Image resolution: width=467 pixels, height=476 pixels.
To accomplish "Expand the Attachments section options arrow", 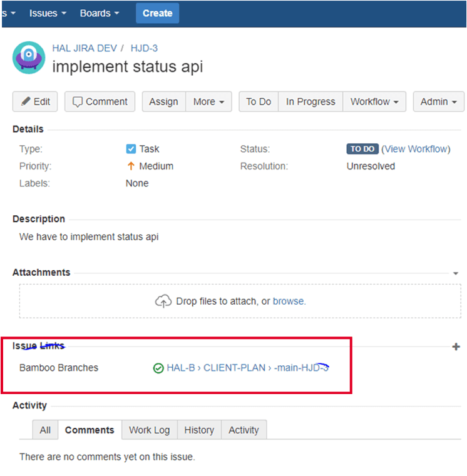I will (x=456, y=273).
